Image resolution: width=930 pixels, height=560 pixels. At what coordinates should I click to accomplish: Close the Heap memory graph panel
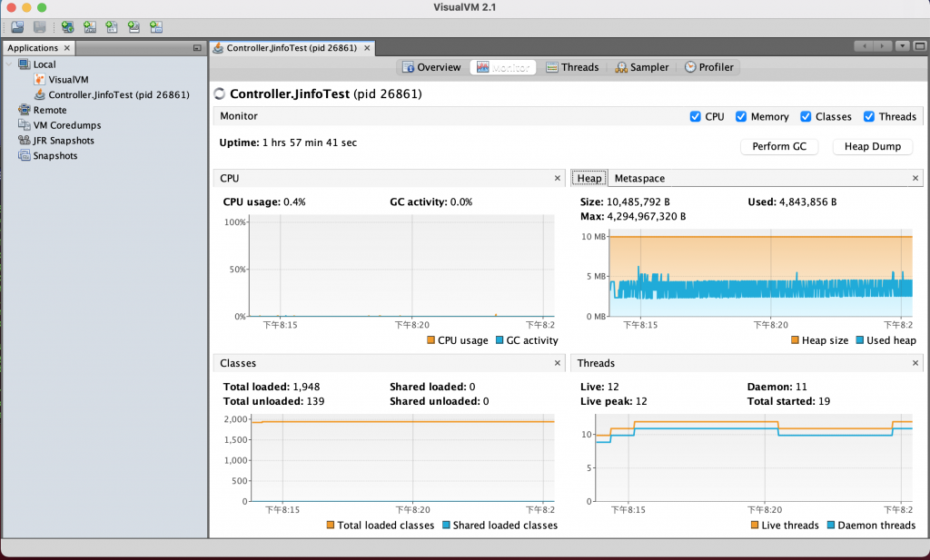pos(915,179)
